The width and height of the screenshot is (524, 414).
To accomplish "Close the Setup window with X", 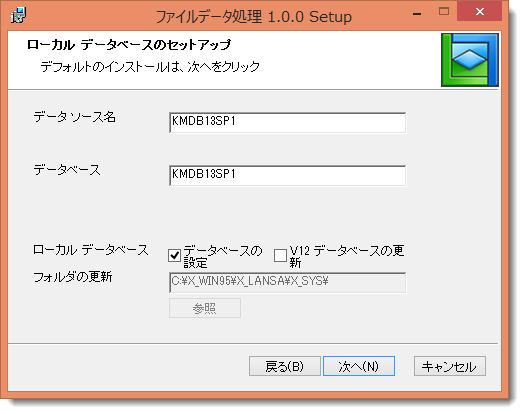I will pos(480,12).
